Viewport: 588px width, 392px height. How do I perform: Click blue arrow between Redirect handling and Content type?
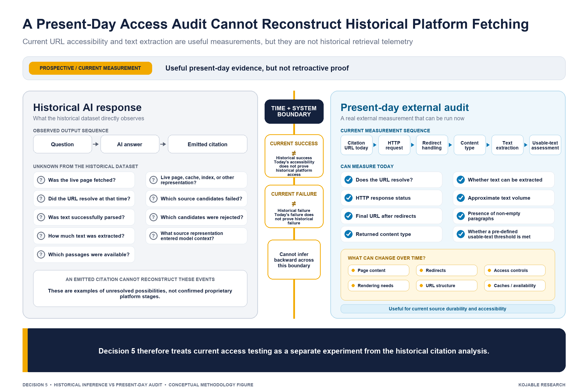pos(451,145)
